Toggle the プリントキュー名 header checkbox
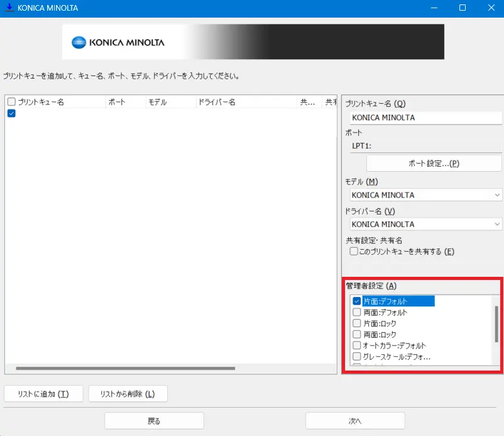504x436 pixels. coord(11,101)
